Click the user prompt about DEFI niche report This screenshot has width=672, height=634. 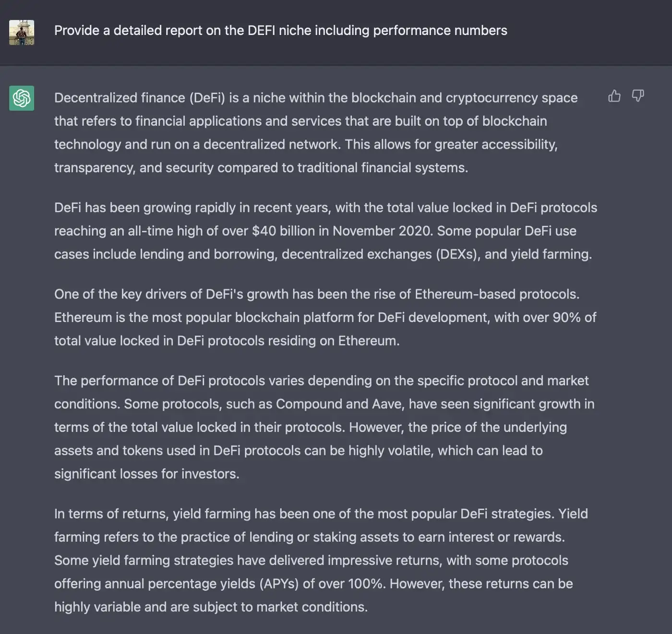280,30
